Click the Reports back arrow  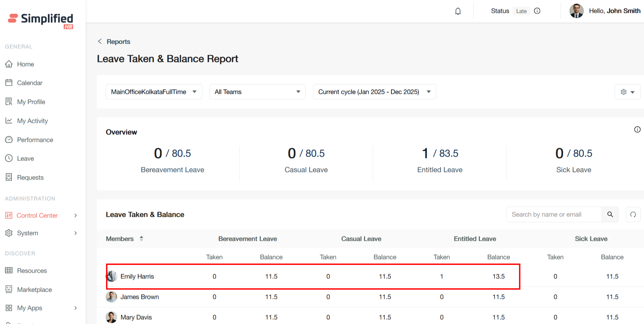[100, 42]
